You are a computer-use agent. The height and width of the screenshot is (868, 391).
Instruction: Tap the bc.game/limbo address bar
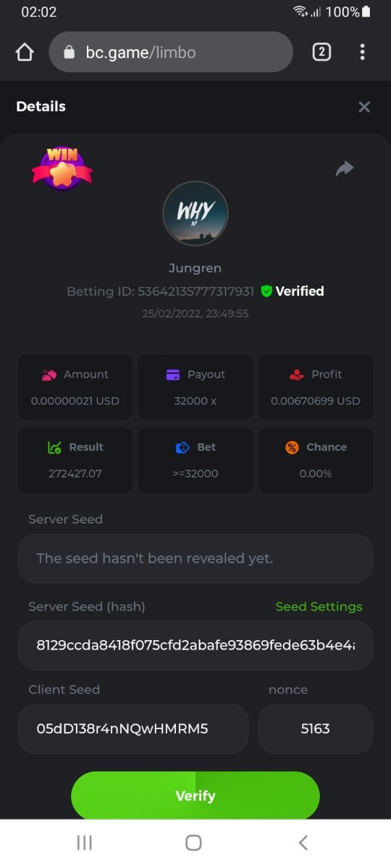pos(171,52)
